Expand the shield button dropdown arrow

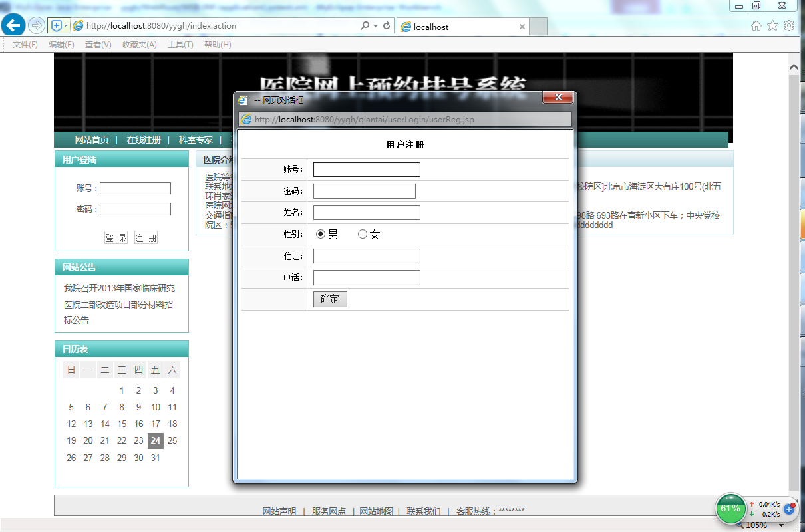coord(65,26)
